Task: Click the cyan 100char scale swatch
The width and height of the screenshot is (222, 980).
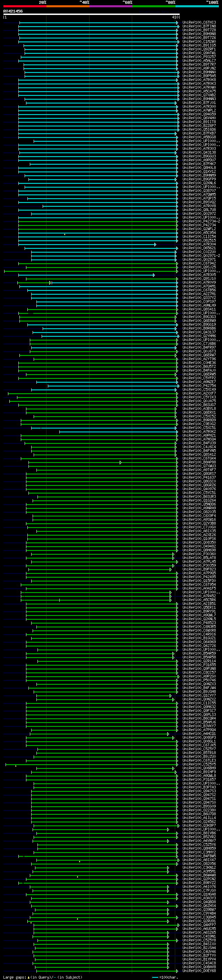Action: click(x=155, y=977)
